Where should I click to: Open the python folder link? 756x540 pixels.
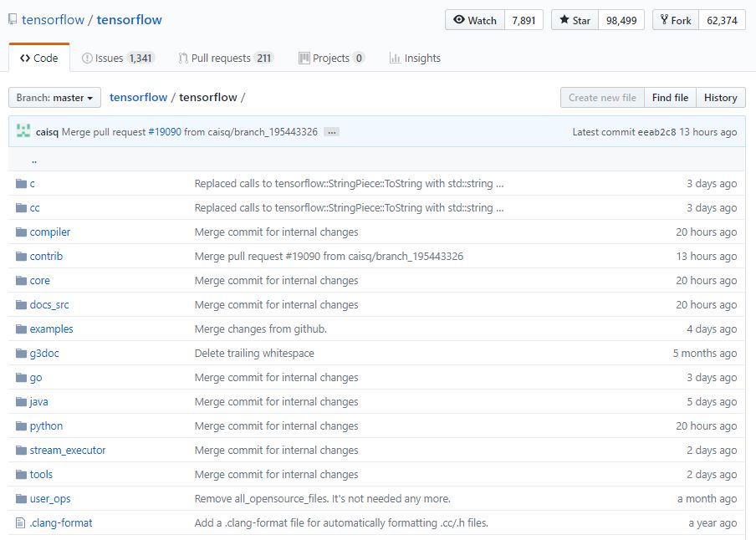[46, 426]
